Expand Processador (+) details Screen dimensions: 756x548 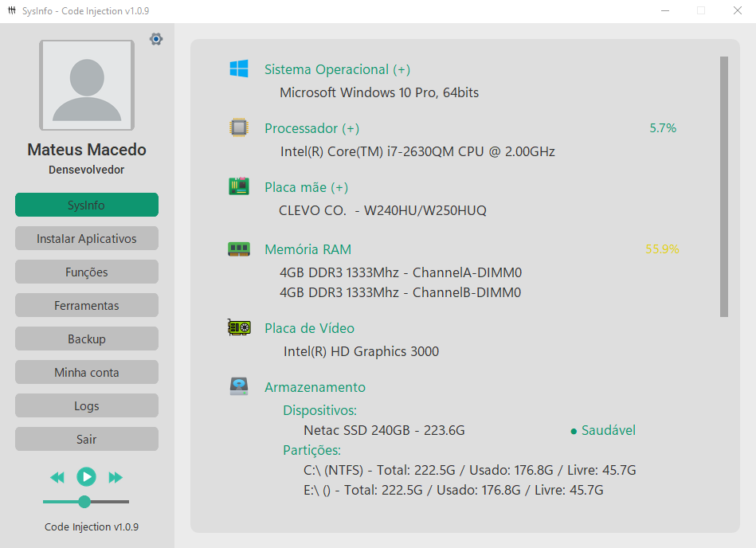point(312,128)
